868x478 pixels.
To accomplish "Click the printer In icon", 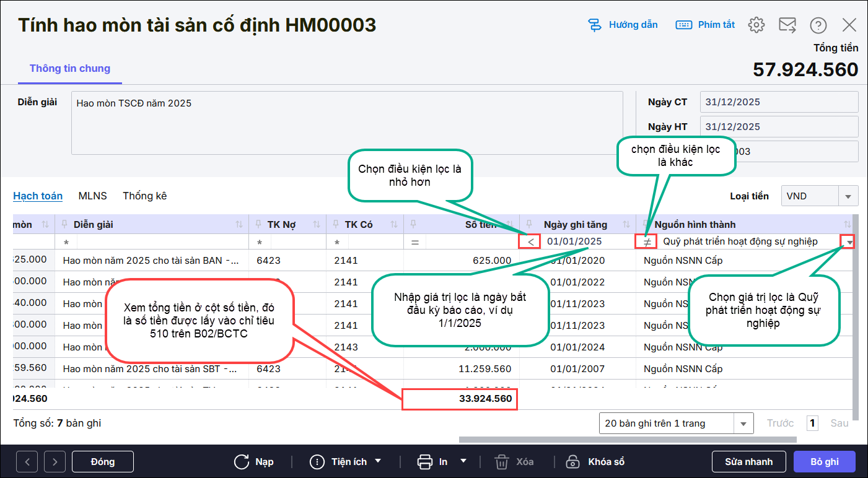I will point(424,462).
